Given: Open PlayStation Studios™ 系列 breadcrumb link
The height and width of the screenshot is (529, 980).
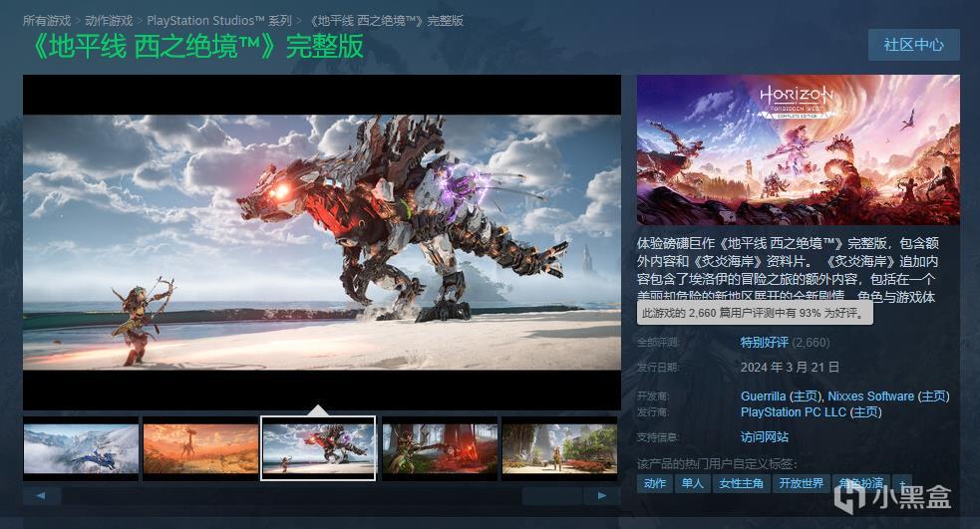Looking at the screenshot, I should [219, 21].
